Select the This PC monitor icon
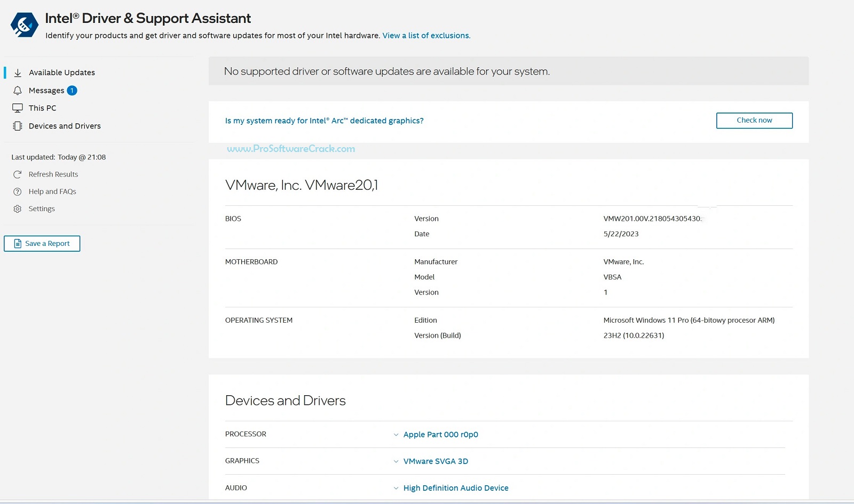The width and height of the screenshot is (854, 504). (x=18, y=108)
